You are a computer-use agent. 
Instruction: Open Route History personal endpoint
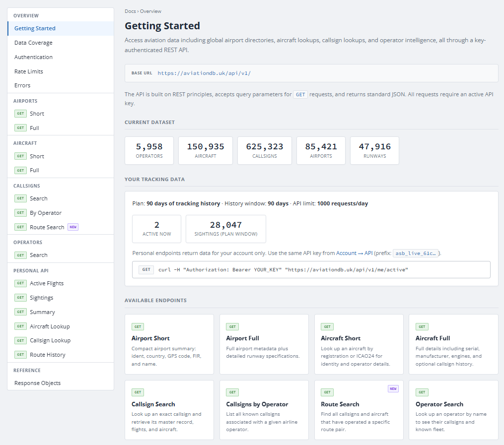tap(61, 355)
